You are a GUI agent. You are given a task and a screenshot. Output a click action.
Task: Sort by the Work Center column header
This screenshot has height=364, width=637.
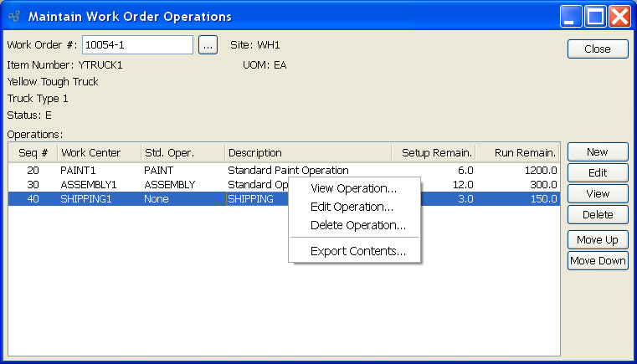(x=91, y=152)
